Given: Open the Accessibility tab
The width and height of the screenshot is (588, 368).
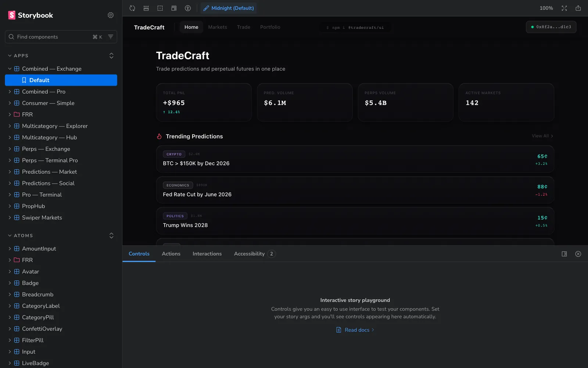Looking at the screenshot, I should (x=255, y=254).
